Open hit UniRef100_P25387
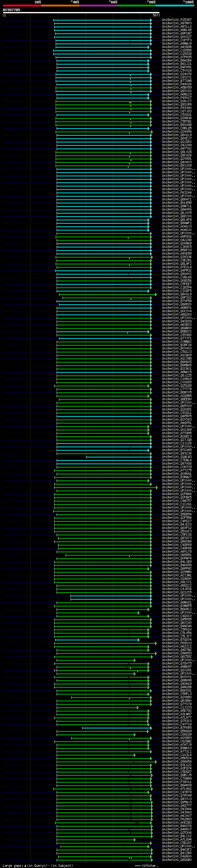The image size is (197, 868). click(177, 20)
